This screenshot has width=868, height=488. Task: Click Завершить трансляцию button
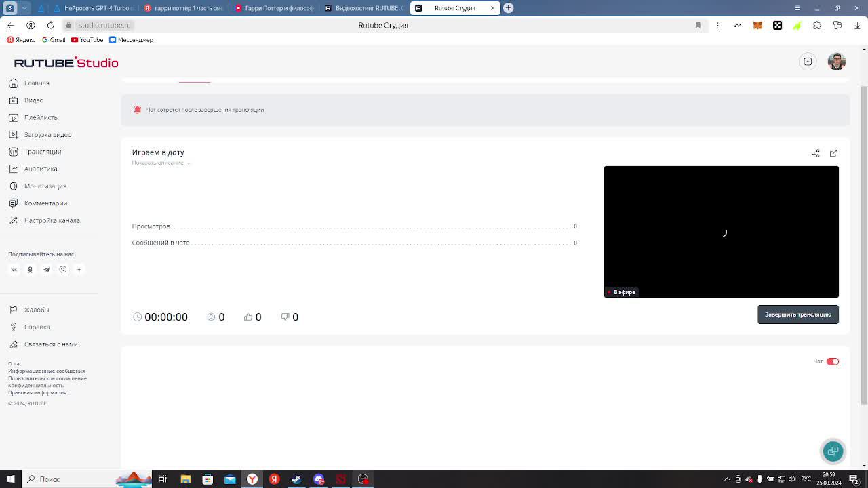click(798, 314)
